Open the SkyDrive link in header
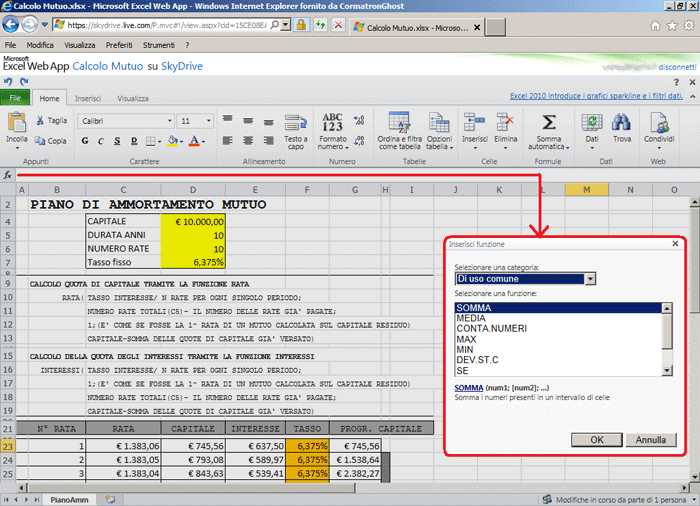Image resolution: width=700 pixels, height=506 pixels. pyautogui.click(x=182, y=66)
